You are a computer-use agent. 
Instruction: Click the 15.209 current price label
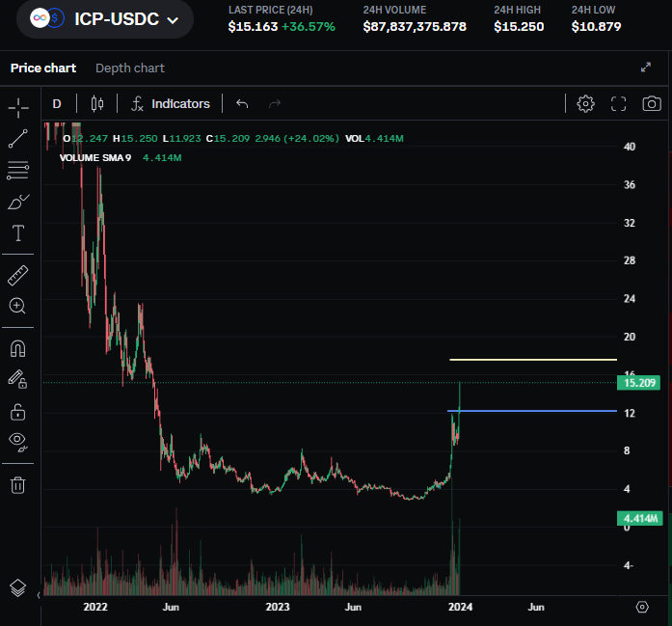[638, 383]
